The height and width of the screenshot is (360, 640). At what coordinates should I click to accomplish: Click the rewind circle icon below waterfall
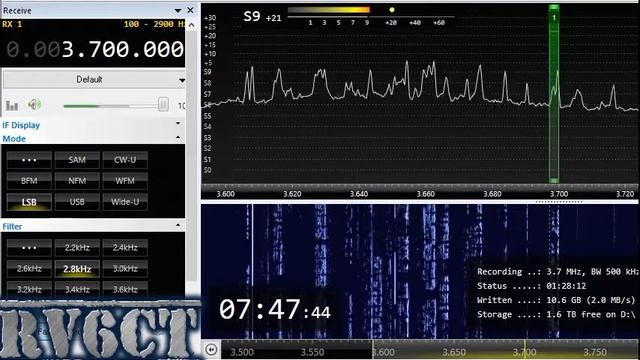(x=211, y=350)
